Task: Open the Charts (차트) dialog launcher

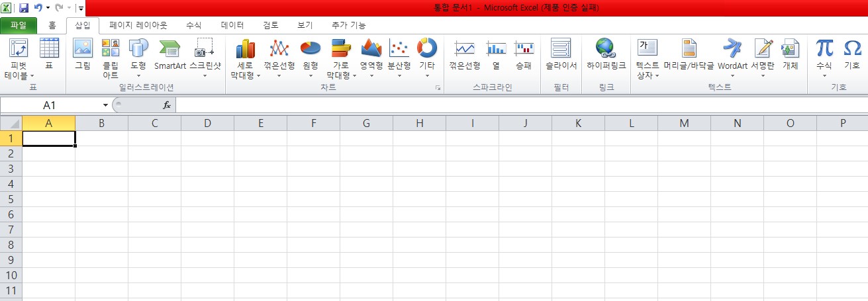Action: click(x=438, y=87)
